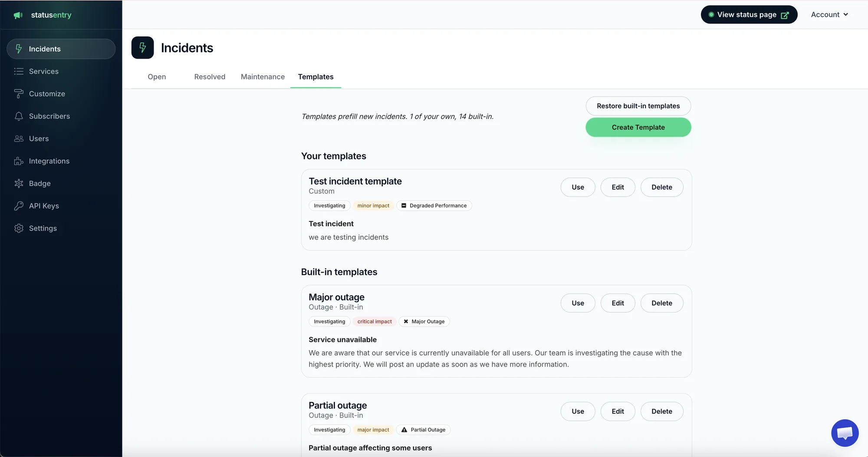The height and width of the screenshot is (457, 868).
Task: Click the Services list icon in sidebar
Action: pos(19,71)
